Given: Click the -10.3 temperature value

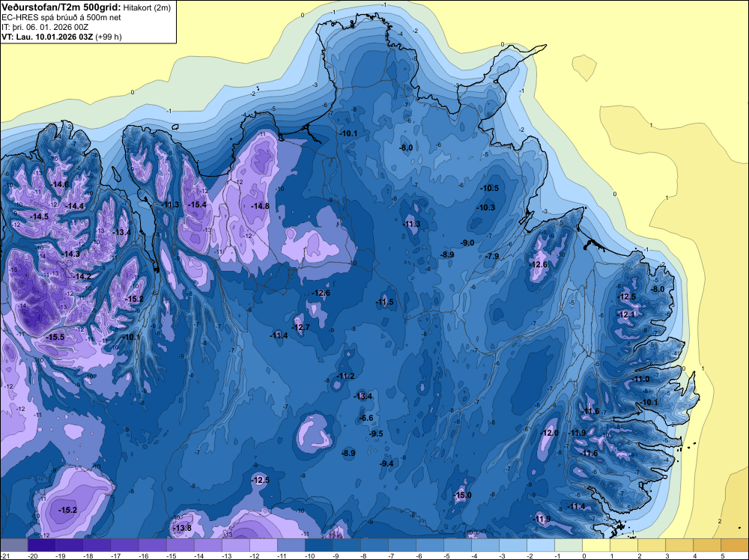Looking at the screenshot, I should [x=486, y=207].
